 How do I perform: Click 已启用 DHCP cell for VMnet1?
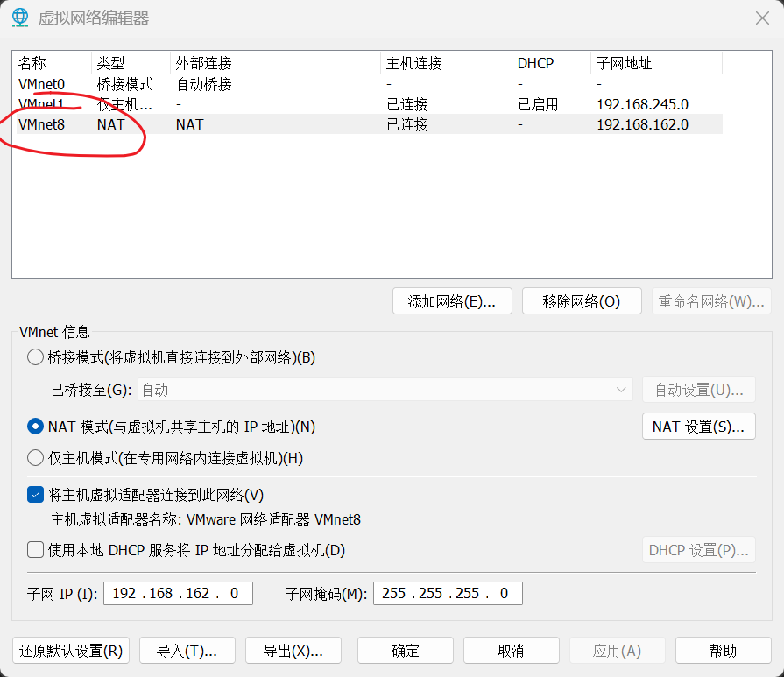[538, 104]
